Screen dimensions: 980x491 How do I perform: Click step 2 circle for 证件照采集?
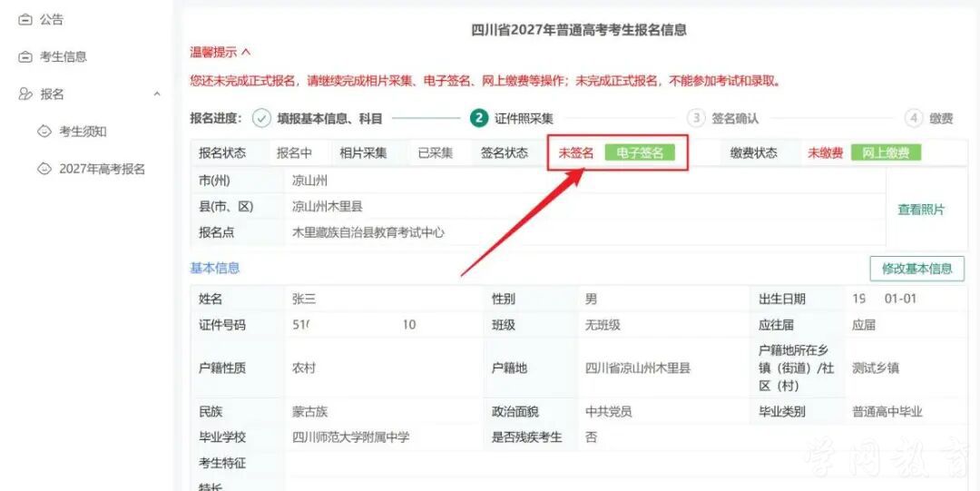479,118
